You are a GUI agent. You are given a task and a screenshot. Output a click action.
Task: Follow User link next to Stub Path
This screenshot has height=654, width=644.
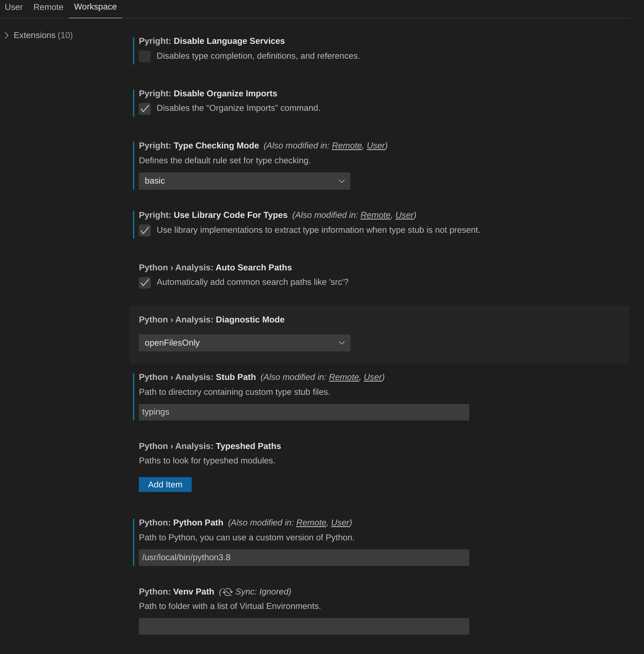[x=373, y=377]
